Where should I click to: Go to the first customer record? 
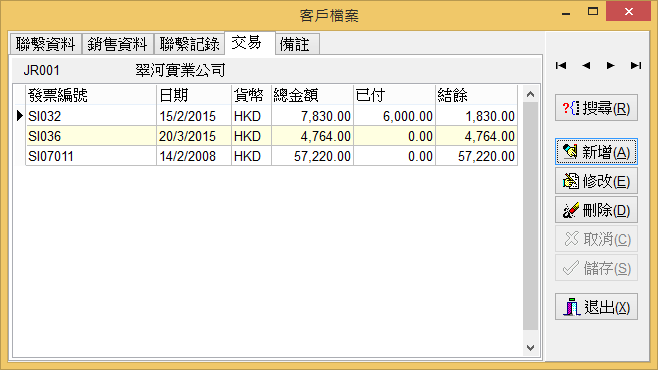(x=561, y=65)
